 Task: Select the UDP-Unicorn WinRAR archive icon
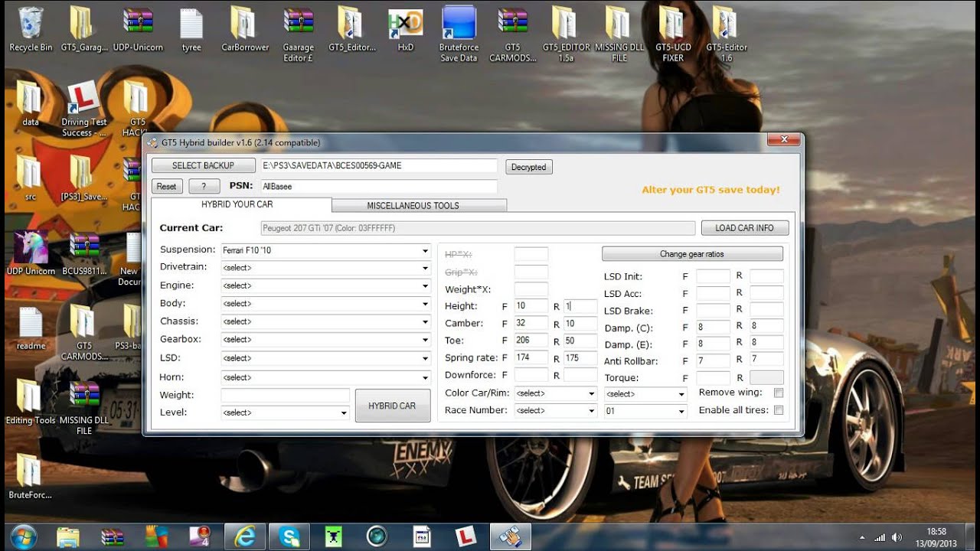pos(138,30)
